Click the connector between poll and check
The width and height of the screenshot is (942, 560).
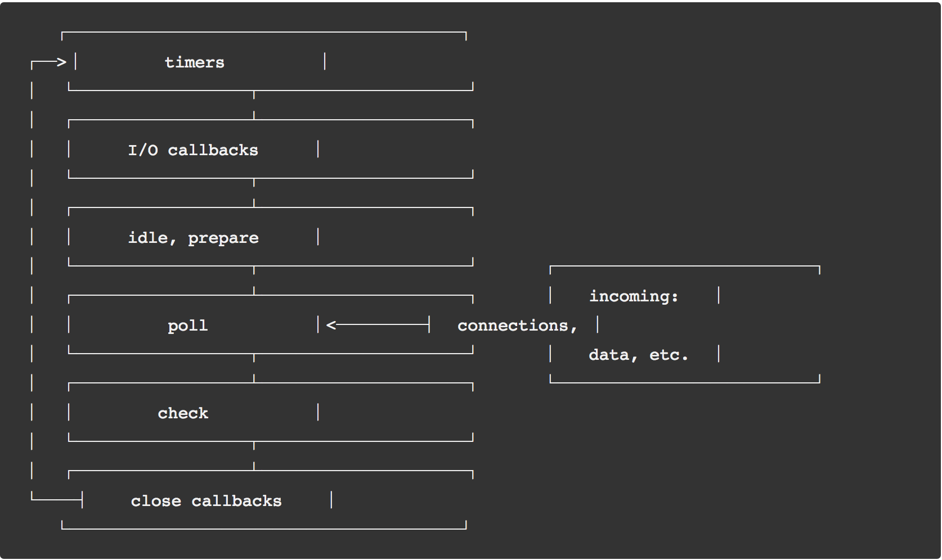click(x=254, y=368)
